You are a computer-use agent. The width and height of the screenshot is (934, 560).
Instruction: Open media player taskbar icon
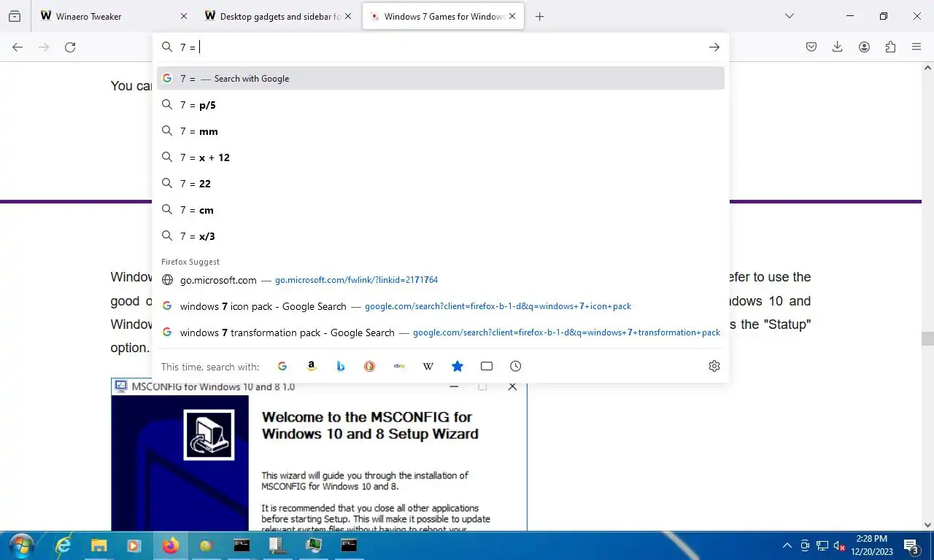coord(134,545)
